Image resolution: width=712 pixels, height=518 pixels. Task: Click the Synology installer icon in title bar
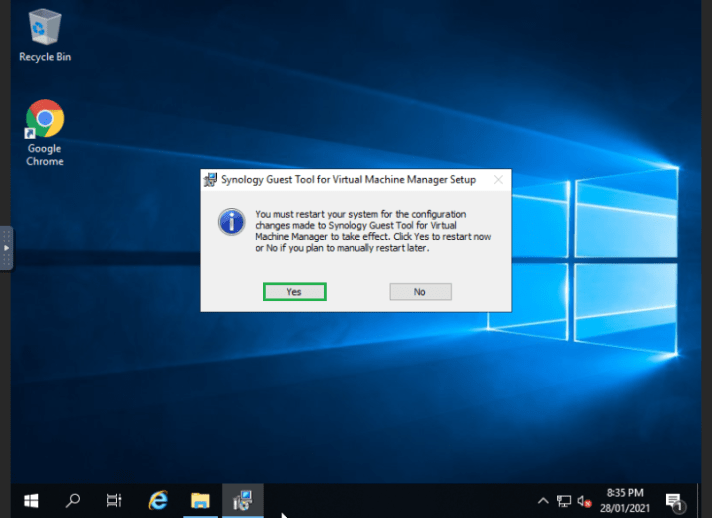pos(211,180)
